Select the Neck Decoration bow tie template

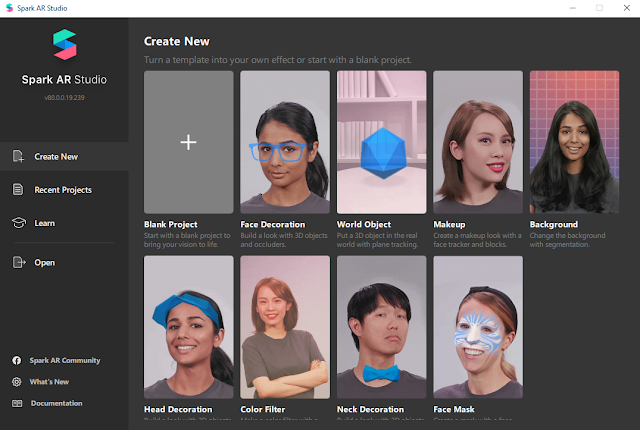coord(382,327)
